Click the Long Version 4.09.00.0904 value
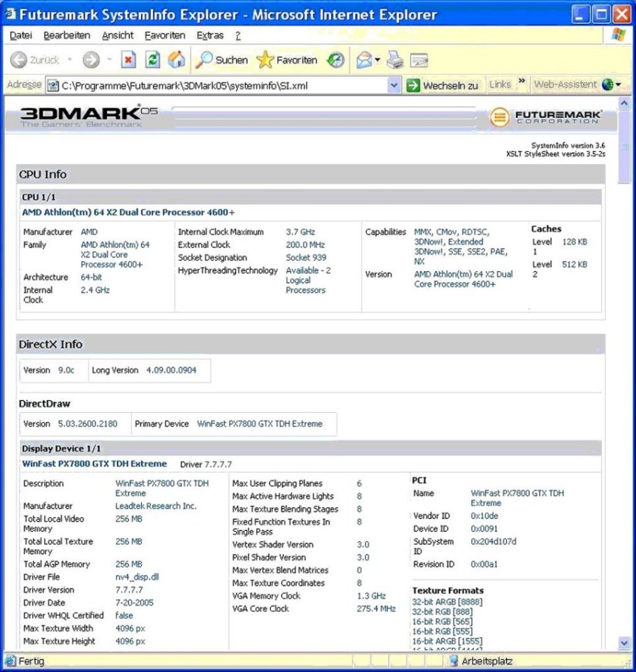This screenshot has width=636, height=672. 171,370
